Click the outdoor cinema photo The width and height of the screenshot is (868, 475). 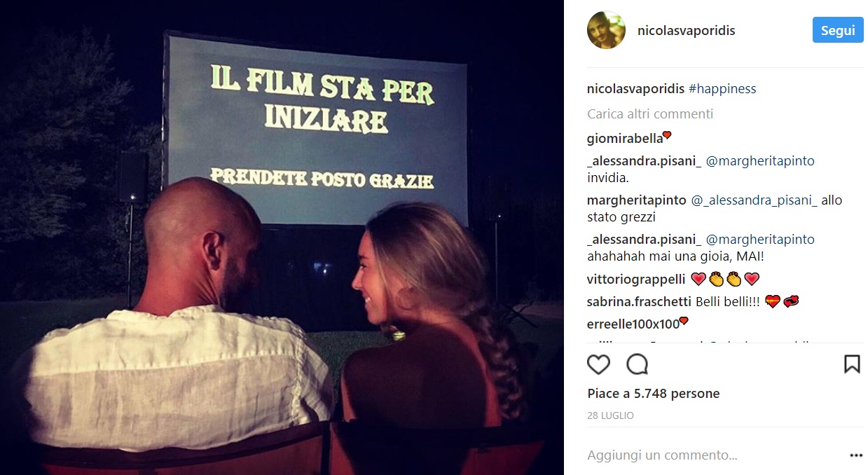pos(282,238)
